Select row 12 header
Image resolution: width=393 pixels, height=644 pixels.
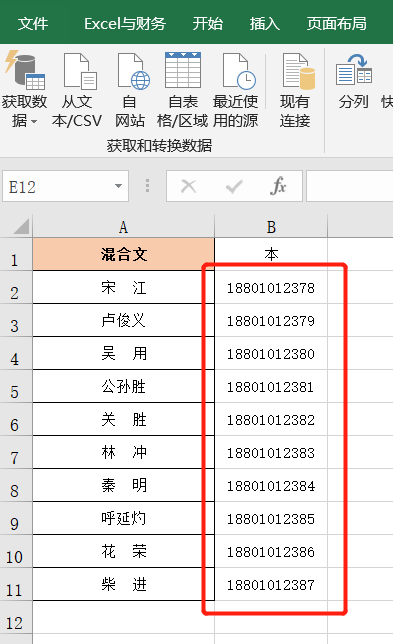[16, 618]
